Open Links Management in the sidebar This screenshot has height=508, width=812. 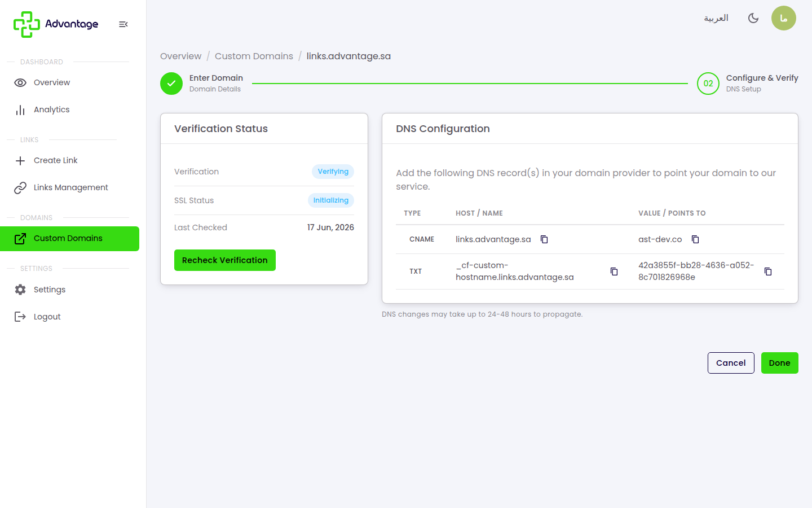(70, 187)
